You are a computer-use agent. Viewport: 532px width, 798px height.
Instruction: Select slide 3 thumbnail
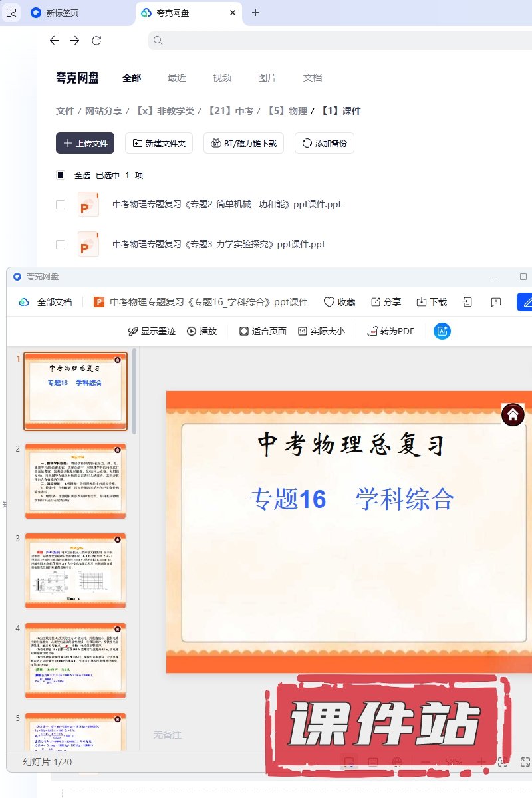click(75, 571)
